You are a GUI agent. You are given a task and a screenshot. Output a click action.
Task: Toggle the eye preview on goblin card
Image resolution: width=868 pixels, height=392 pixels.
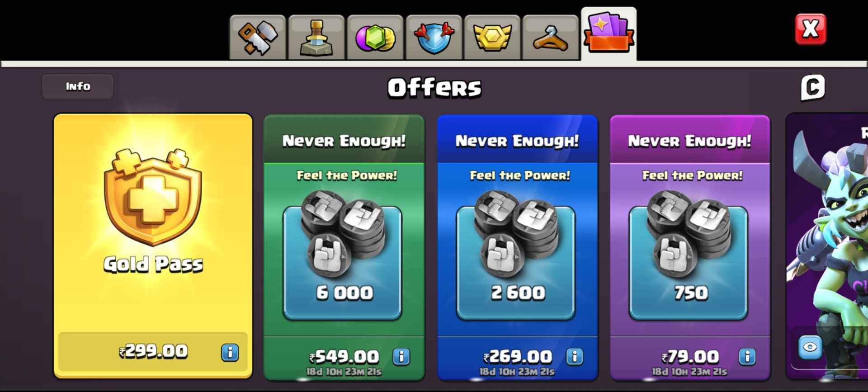pos(810,347)
